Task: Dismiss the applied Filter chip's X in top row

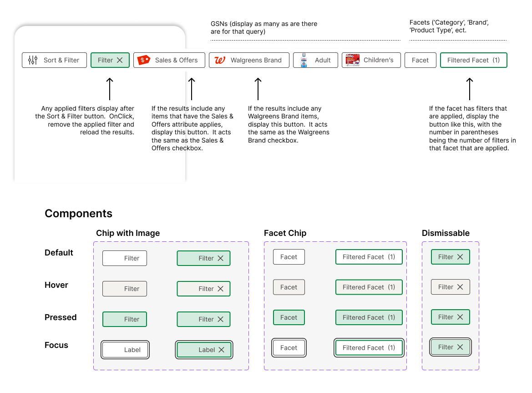Action: [120, 60]
